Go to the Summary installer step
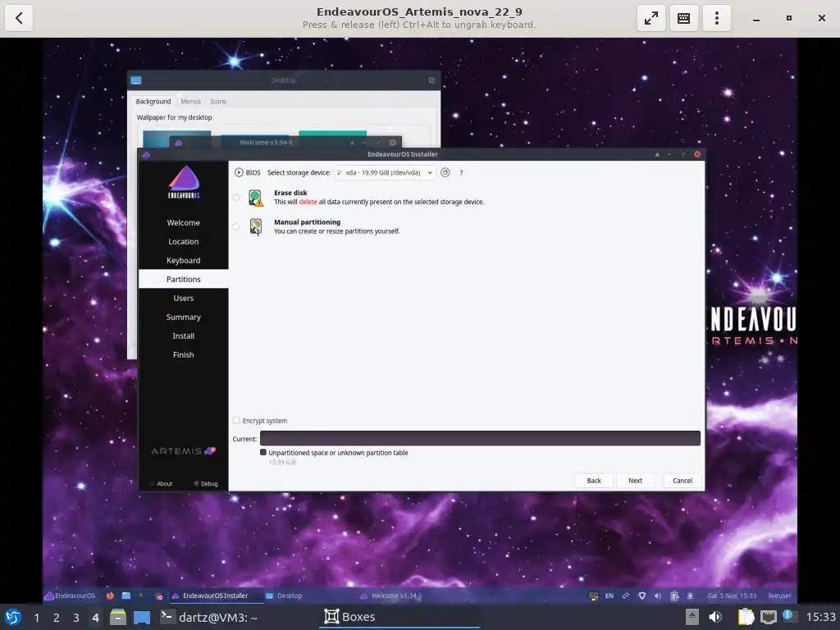This screenshot has height=630, width=840. click(183, 317)
